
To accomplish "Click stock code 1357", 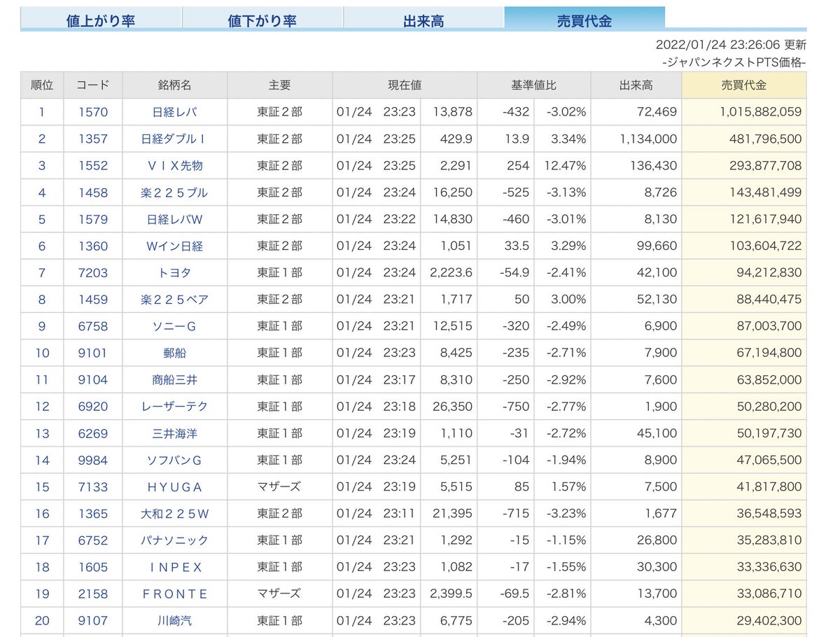I will 93,139.
